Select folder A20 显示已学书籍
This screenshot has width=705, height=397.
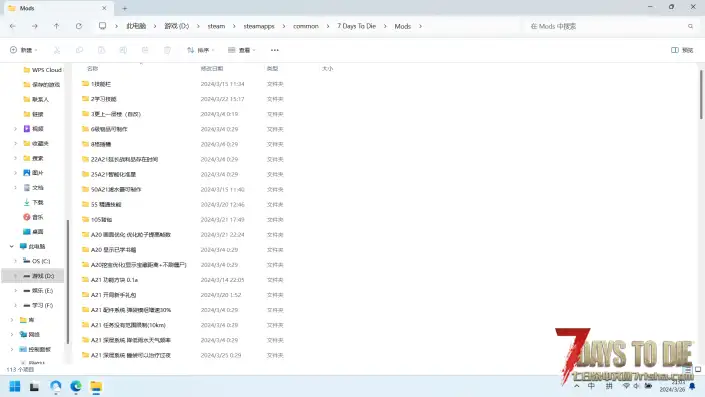point(113,250)
